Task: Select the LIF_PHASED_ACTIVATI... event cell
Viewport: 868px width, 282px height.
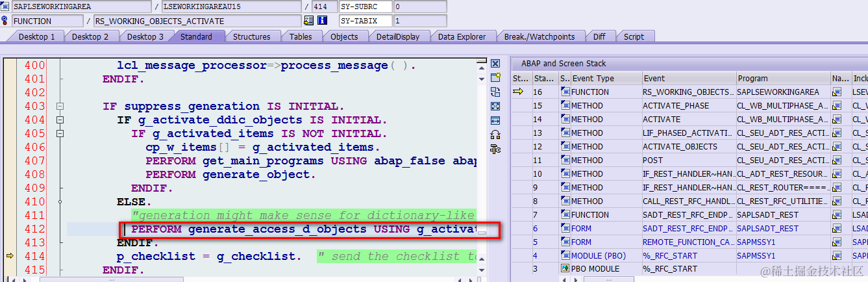Action: 689,133
